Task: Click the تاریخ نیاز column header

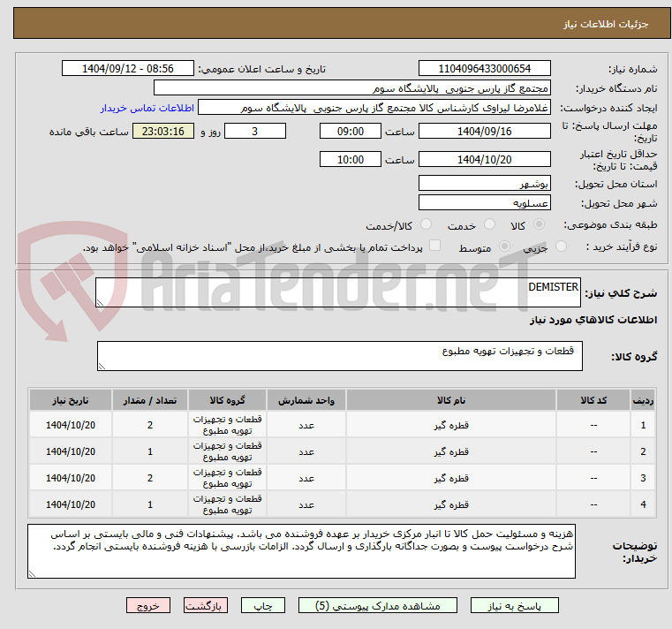Action: pos(71,400)
